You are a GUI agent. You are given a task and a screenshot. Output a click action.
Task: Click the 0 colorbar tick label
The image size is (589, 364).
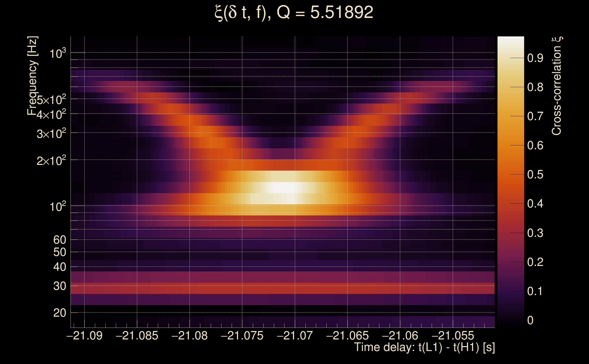click(530, 320)
